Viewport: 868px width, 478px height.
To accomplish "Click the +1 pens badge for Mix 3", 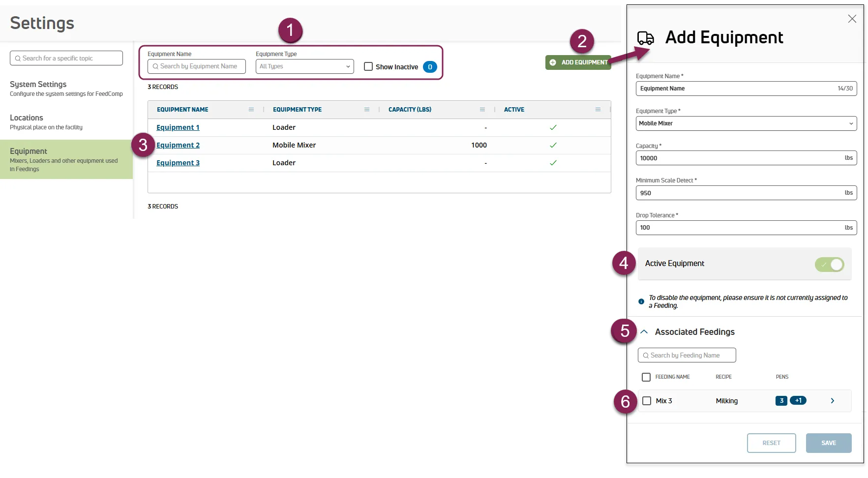I will [x=798, y=401].
